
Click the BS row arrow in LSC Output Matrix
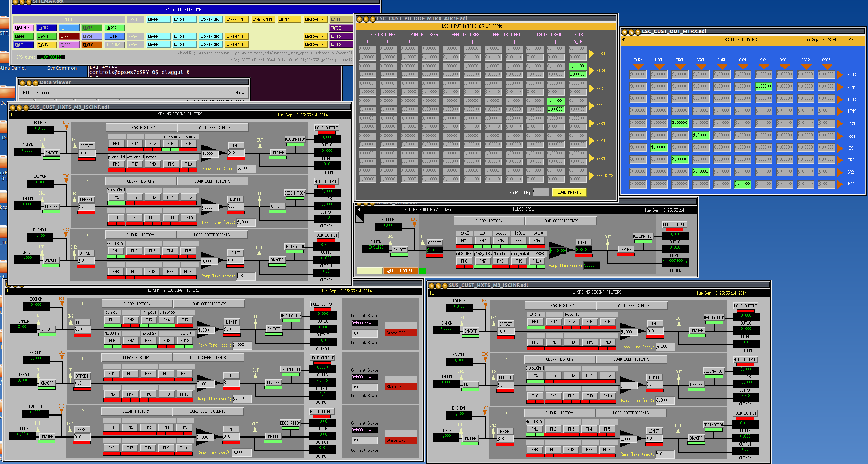(840, 148)
